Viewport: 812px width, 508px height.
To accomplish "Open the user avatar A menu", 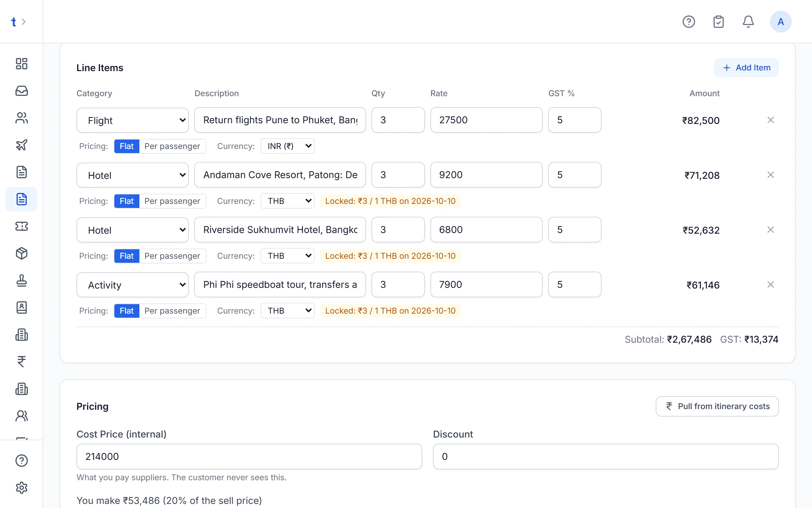I will click(x=781, y=22).
